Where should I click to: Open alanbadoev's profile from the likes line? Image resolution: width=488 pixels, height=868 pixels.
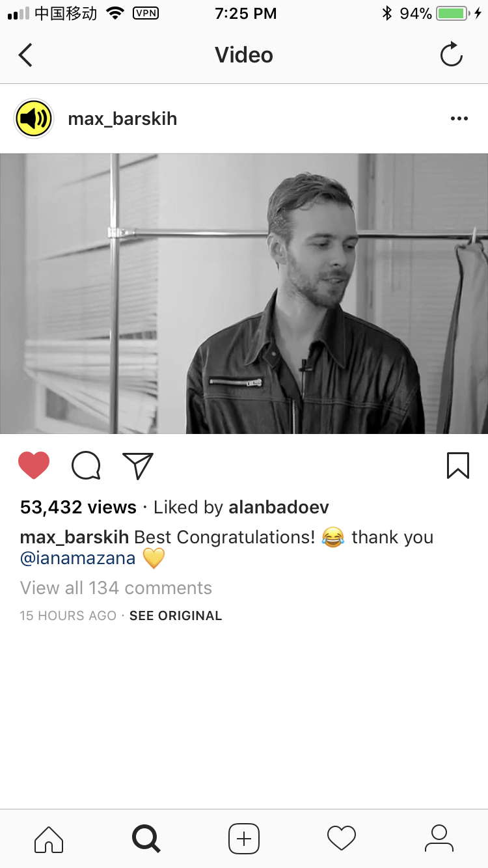coord(278,508)
